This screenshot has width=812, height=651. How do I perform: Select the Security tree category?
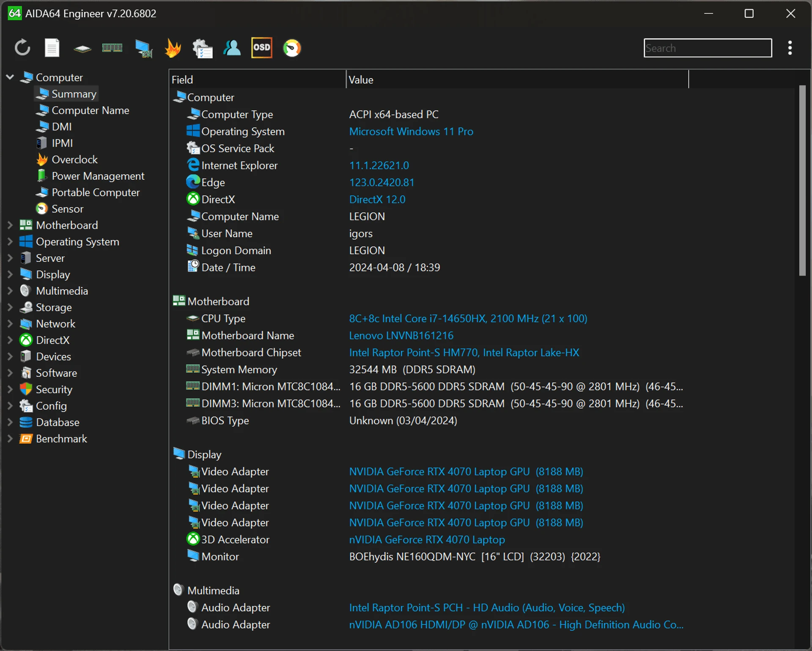(46, 390)
